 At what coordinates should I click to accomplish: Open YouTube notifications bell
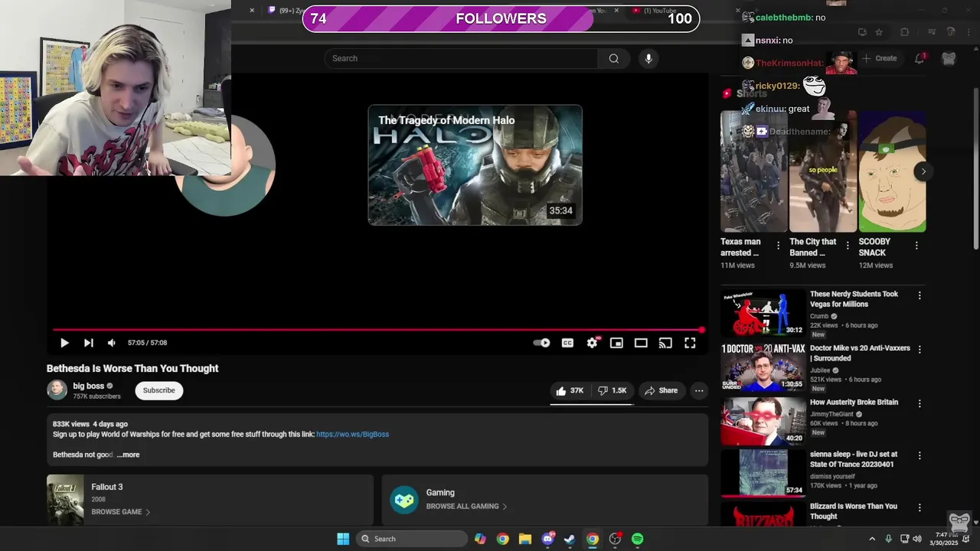(920, 58)
